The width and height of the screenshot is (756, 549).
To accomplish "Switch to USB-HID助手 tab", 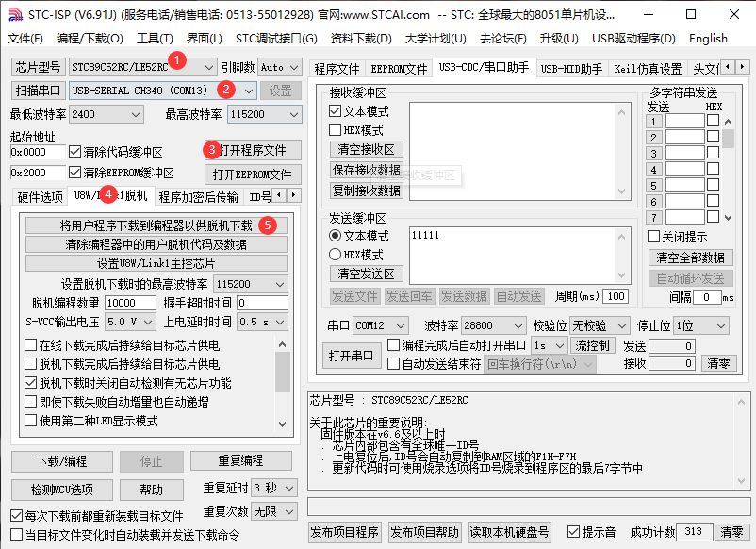I will (x=571, y=69).
